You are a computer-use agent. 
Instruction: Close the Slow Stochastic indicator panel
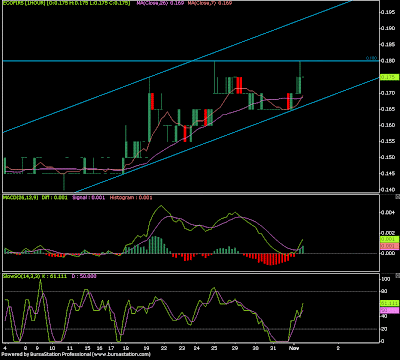tap(397, 276)
